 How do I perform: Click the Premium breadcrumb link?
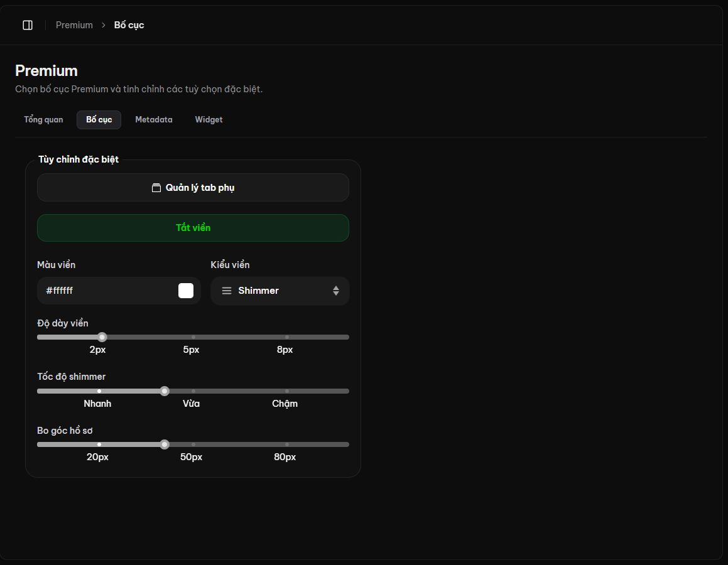point(74,25)
